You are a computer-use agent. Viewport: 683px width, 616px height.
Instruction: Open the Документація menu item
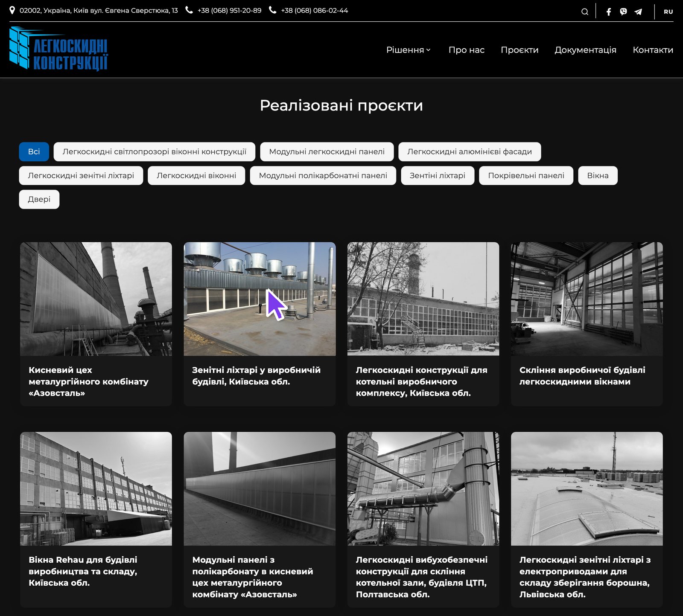click(585, 50)
